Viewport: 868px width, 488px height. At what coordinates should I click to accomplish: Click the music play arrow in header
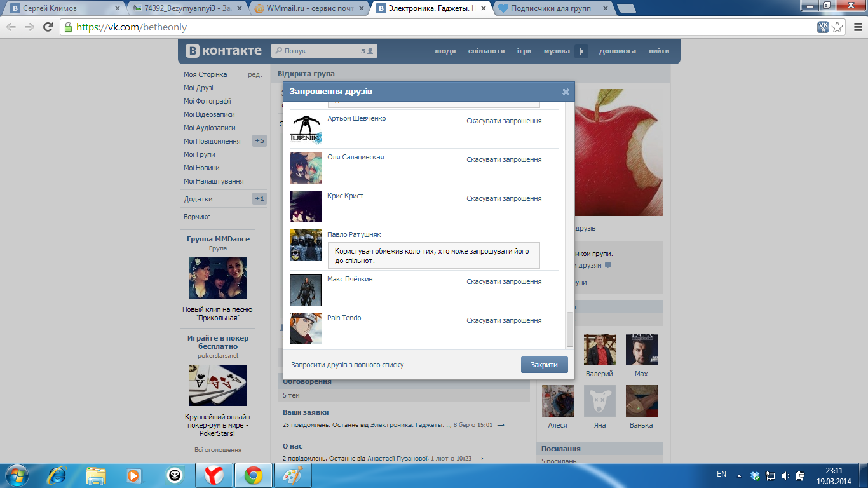point(581,51)
